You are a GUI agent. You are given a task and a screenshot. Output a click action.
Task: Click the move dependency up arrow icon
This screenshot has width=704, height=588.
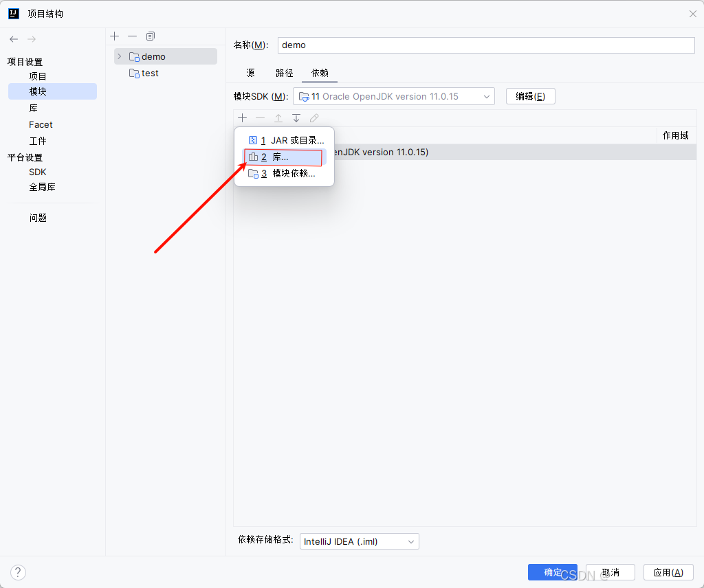click(x=278, y=117)
